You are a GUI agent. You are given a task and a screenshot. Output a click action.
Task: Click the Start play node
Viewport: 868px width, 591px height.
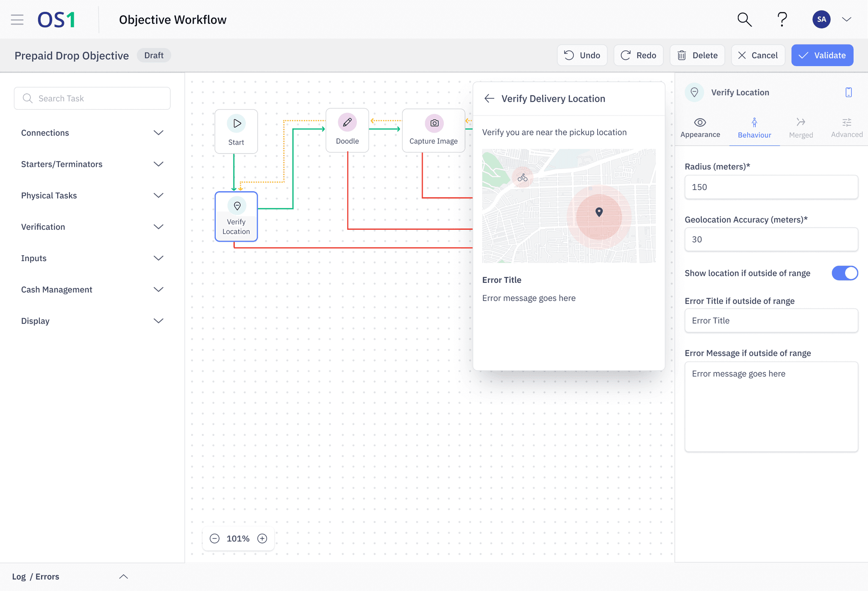(236, 131)
